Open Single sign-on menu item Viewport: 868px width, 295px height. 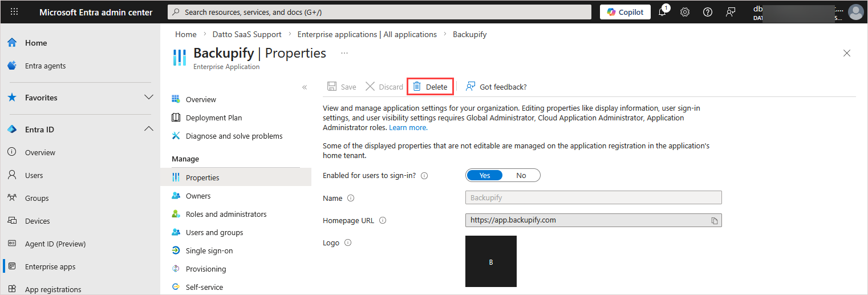209,250
